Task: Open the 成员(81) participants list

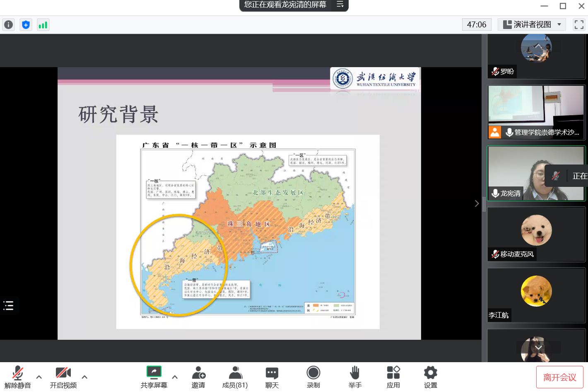Action: click(x=235, y=377)
